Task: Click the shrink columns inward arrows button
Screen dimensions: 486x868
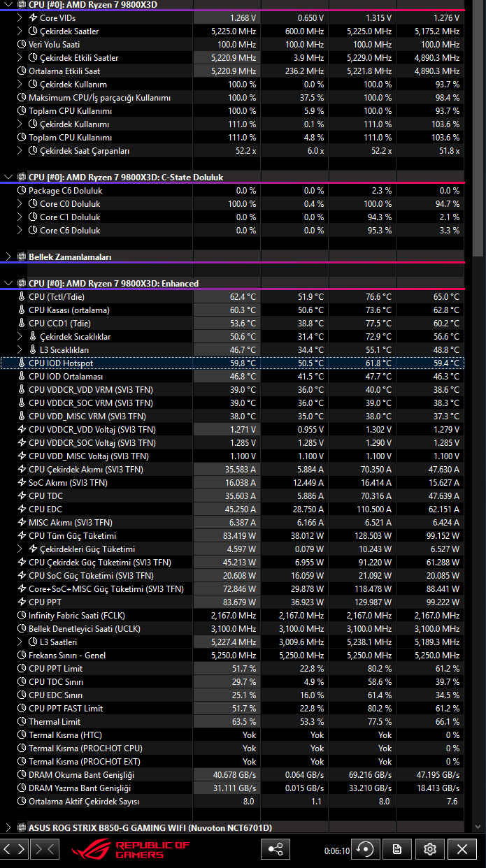Action: pyautogui.click(x=45, y=849)
